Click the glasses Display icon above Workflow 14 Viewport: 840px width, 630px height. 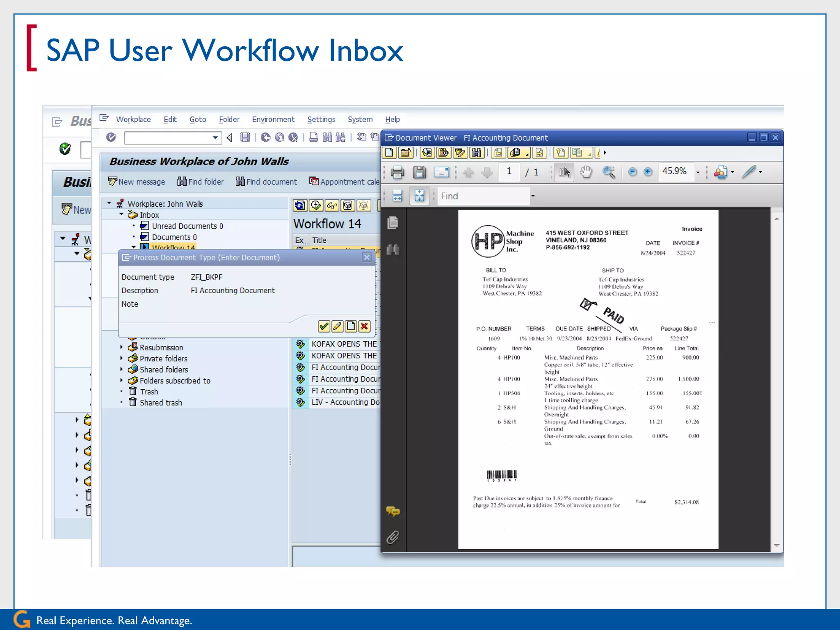332,205
